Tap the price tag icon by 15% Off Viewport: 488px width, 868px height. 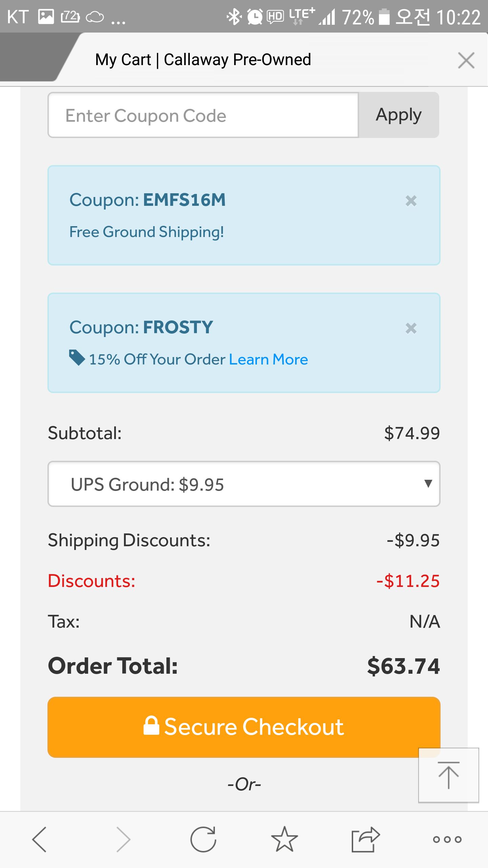77,358
